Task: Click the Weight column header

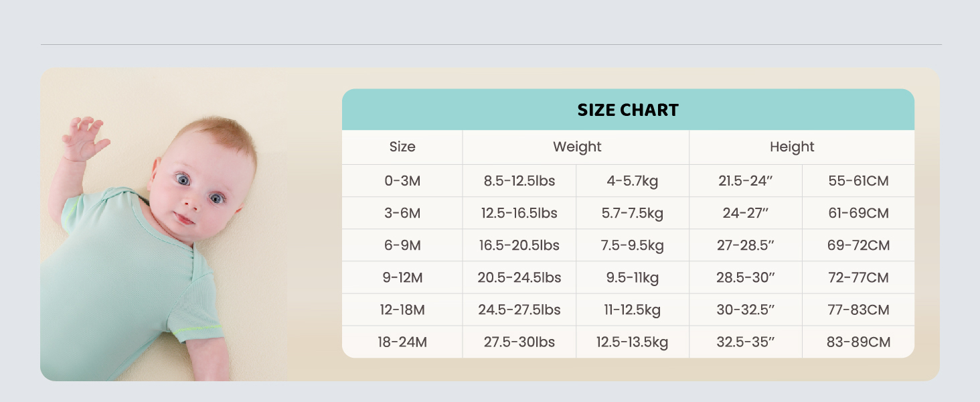Action: coord(576,147)
